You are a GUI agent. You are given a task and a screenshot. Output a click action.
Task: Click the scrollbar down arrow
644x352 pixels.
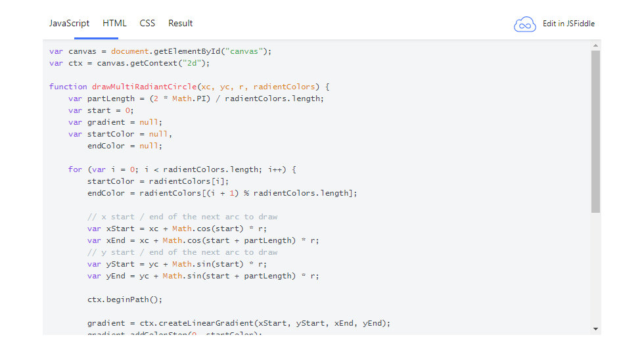pos(595,329)
